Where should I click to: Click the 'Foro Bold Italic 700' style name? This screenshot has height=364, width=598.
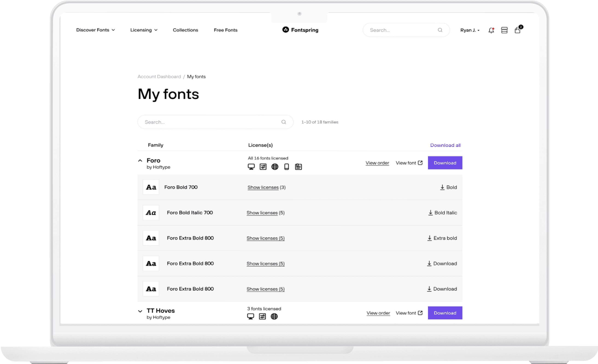(190, 213)
